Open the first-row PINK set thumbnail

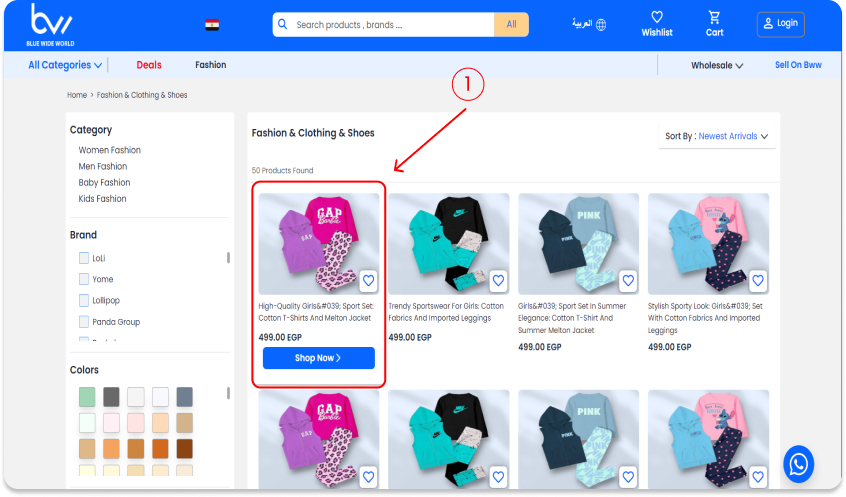578,243
